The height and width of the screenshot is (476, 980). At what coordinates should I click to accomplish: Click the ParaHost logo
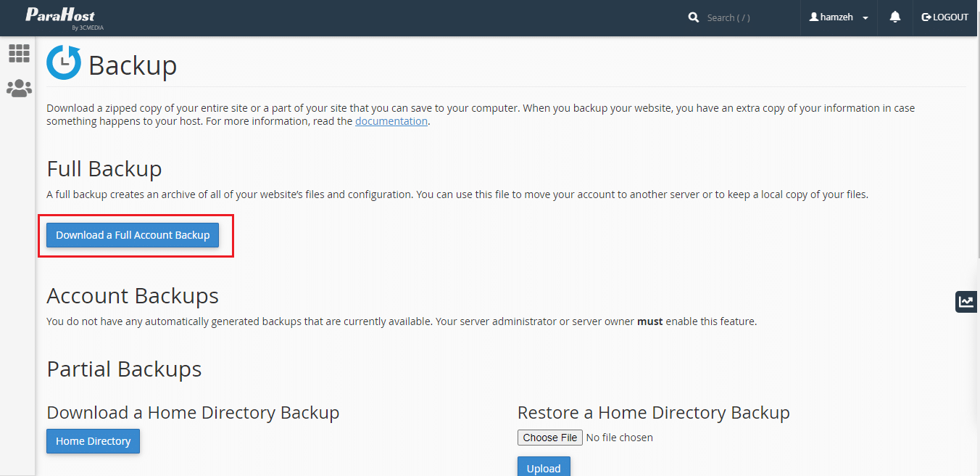coord(60,18)
